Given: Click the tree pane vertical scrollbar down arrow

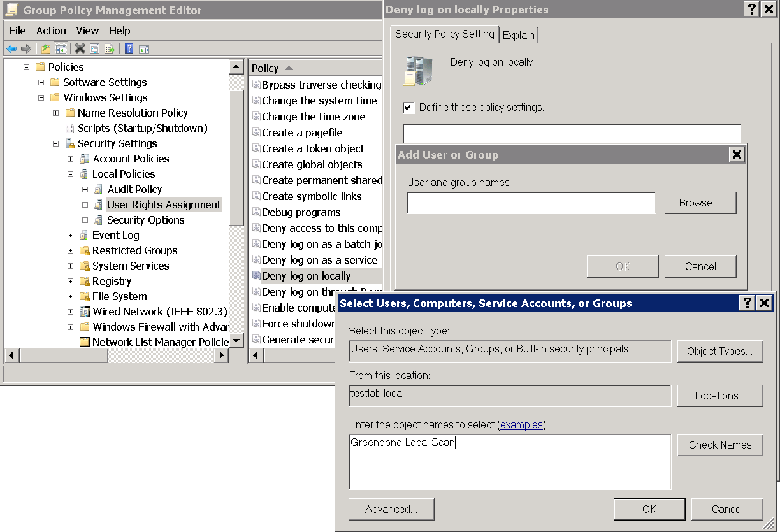Looking at the screenshot, I should 236,341.
